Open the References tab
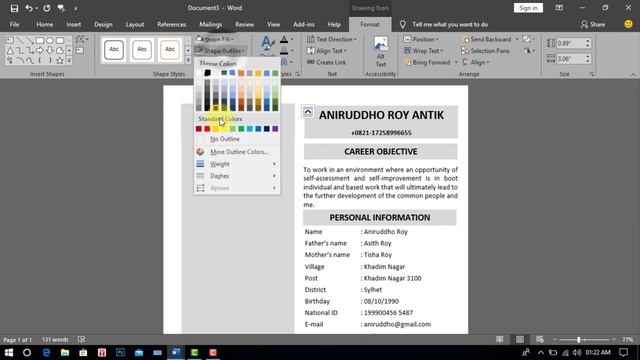Viewport: 640px width, 360px height. point(171,24)
